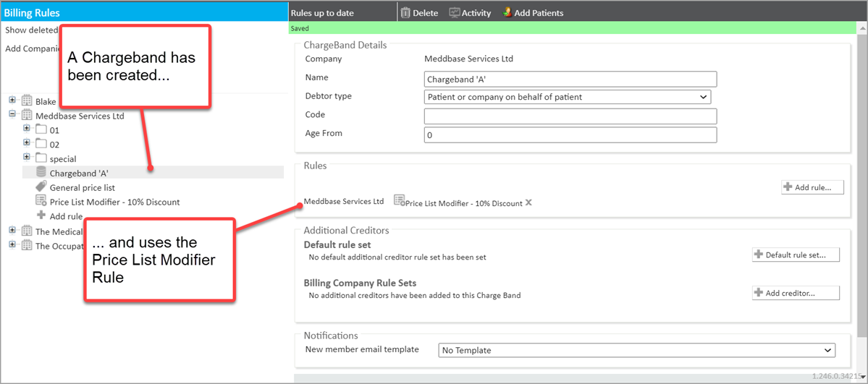Open the Debtor type dropdown
Viewport: 868px width, 384px height.
pos(567,97)
